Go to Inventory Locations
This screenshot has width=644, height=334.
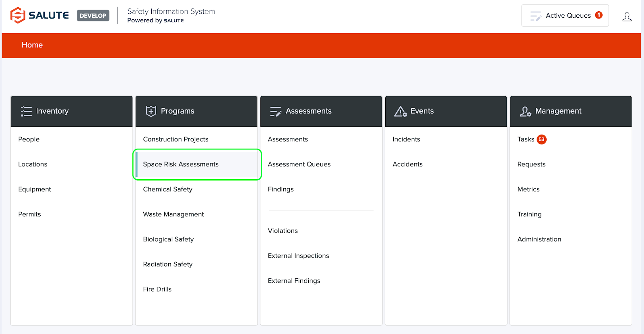click(x=33, y=164)
